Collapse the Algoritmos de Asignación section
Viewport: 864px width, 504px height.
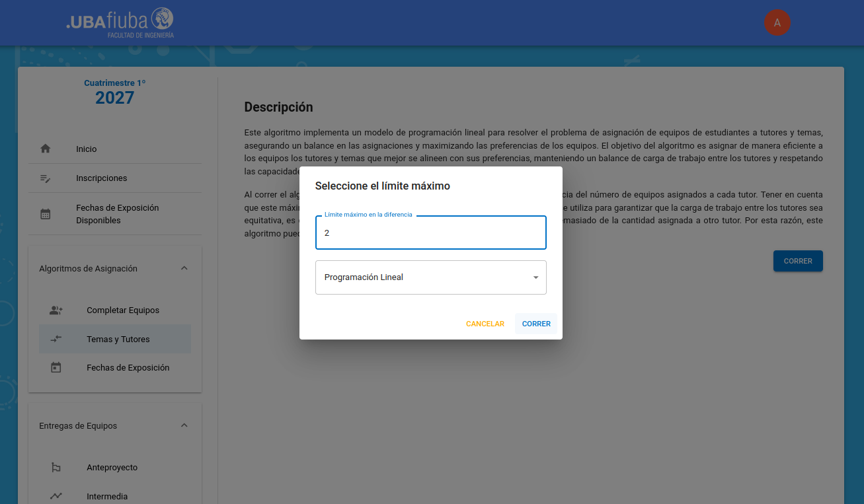184,268
